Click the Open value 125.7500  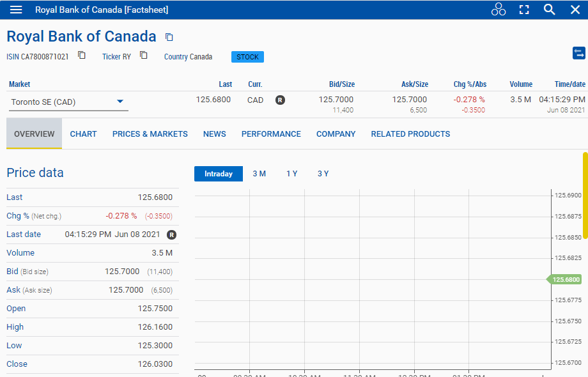pyautogui.click(x=155, y=309)
